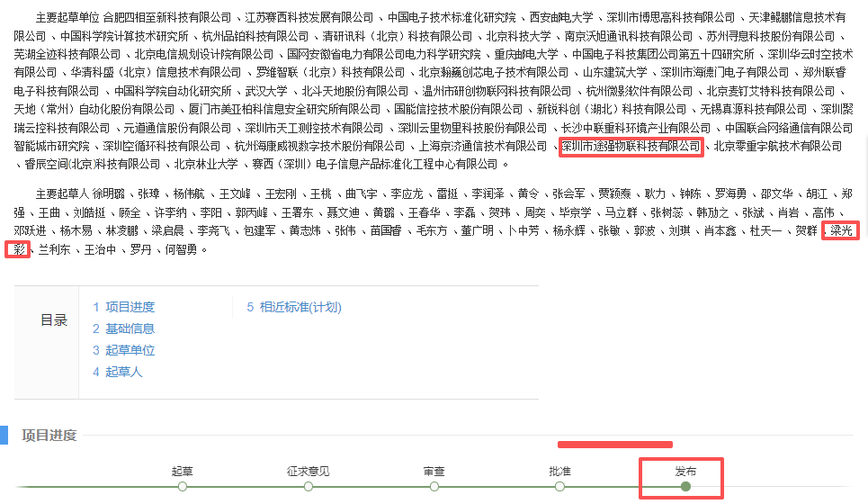Click drafter name 包建军
This screenshot has height=504, width=868.
click(x=260, y=230)
